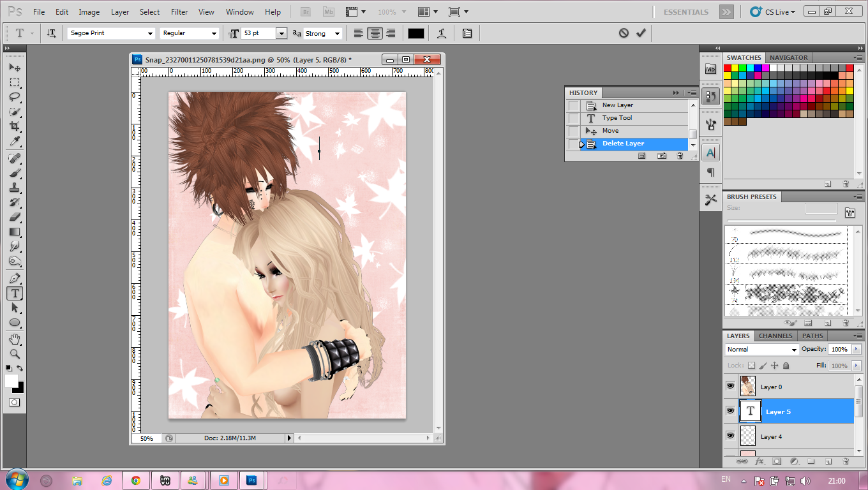
Task: Select the Crop tool
Action: coord(15,126)
